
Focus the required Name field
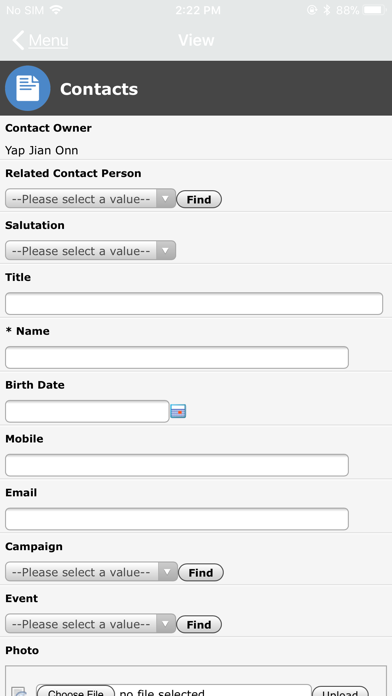(x=177, y=357)
